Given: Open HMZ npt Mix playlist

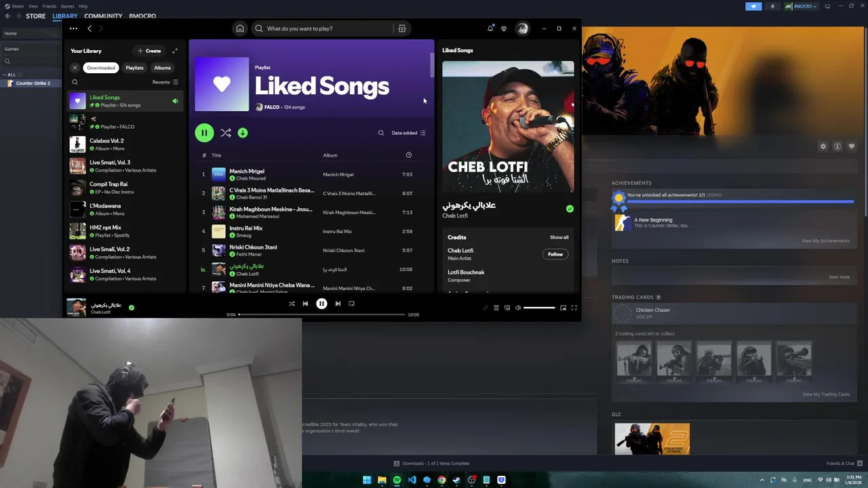Looking at the screenshot, I should 125,231.
